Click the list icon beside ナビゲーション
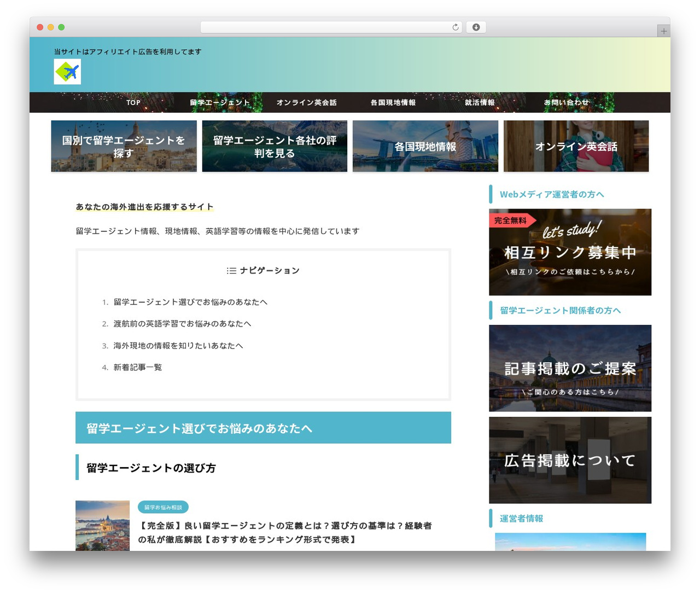Image resolution: width=700 pixels, height=593 pixels. [x=231, y=271]
